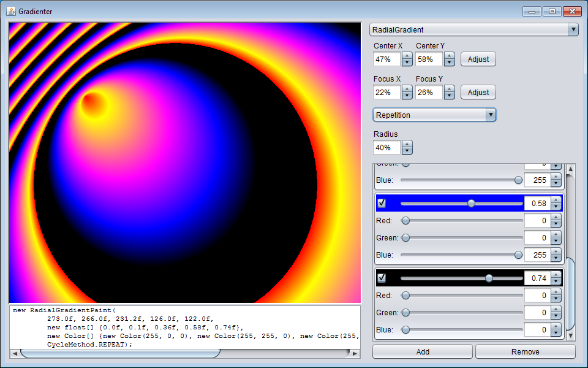Click the black stop position slider at 0.74
Viewport: 588px width, 368px height.
(462, 278)
